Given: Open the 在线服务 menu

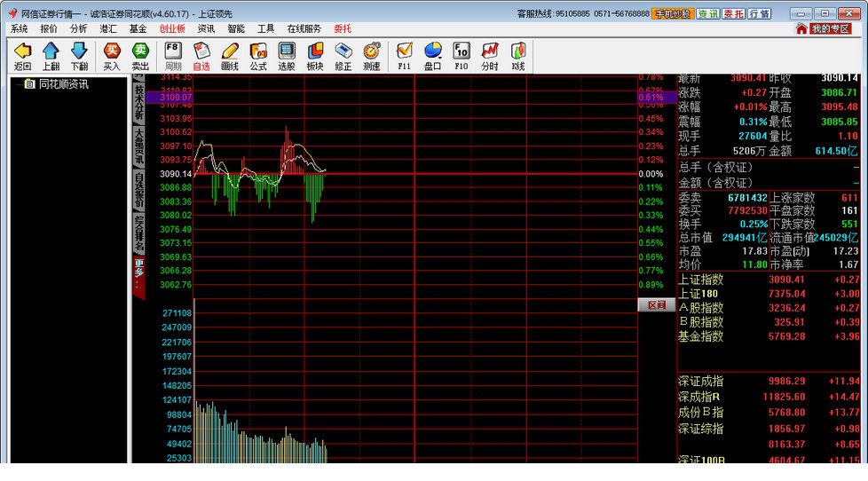Looking at the screenshot, I should pos(304,28).
